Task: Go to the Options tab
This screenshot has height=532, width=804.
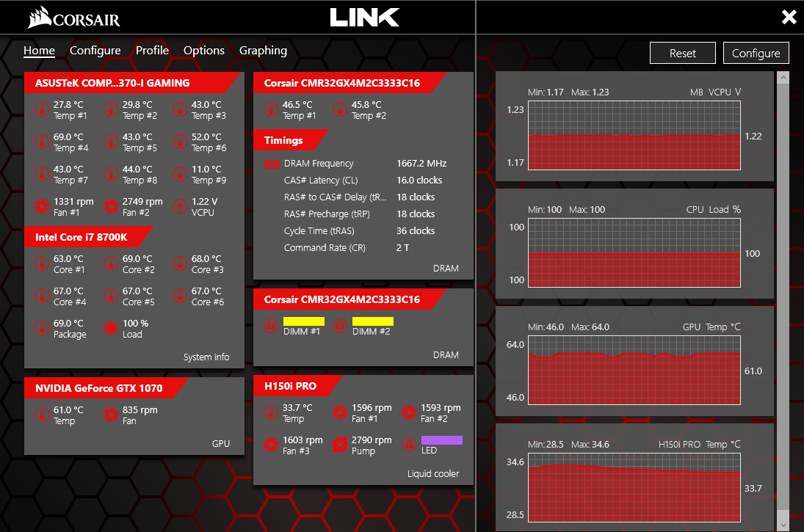Action: coord(204,51)
